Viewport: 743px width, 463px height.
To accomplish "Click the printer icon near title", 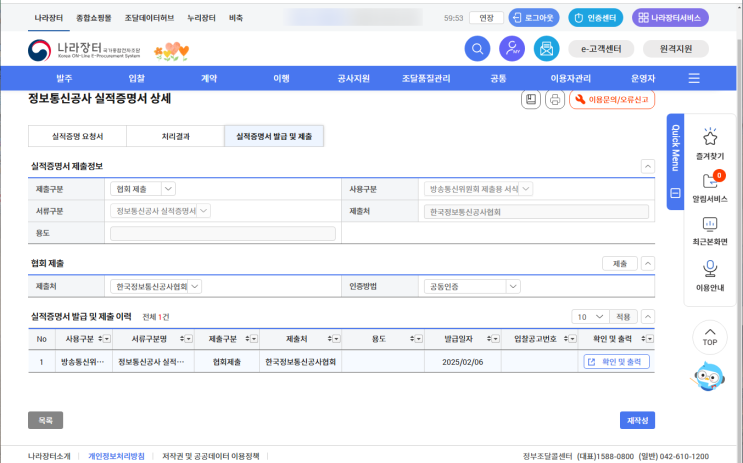I will tap(555, 99).
